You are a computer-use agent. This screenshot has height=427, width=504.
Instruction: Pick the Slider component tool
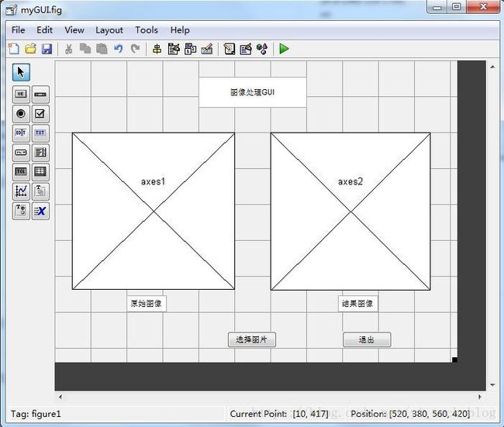pos(40,95)
